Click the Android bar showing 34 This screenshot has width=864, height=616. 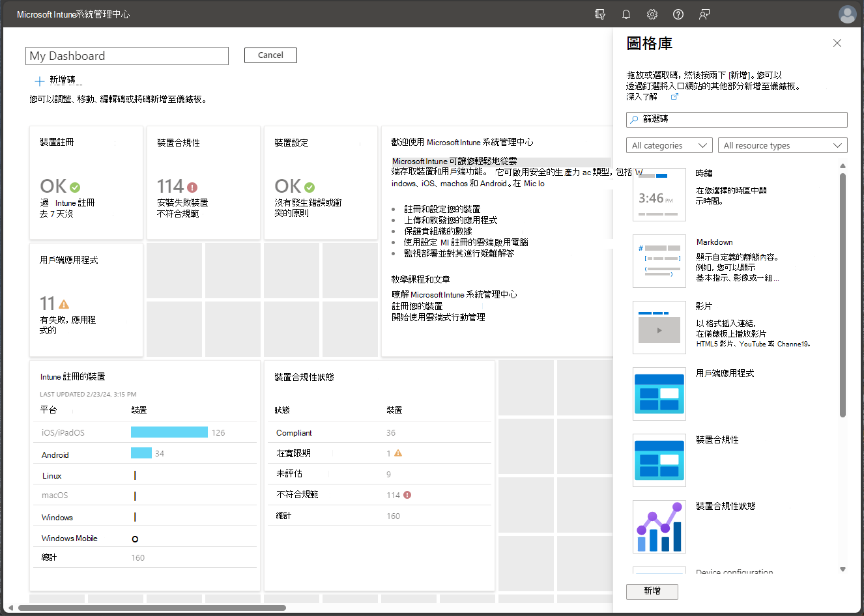tap(141, 453)
